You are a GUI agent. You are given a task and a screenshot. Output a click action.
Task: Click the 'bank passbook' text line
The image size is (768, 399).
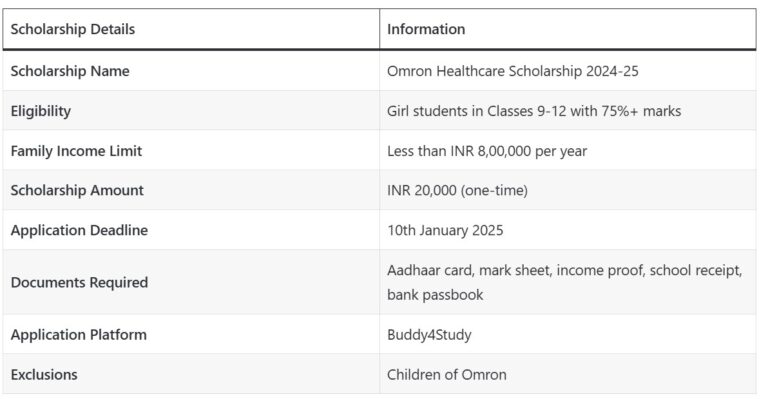[435, 295]
